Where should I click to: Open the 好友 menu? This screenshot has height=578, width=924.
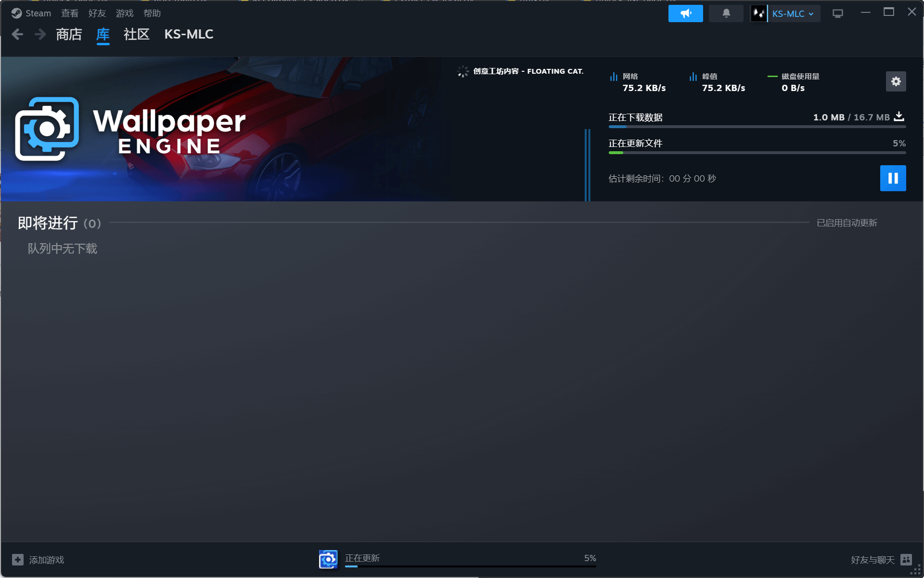[97, 13]
